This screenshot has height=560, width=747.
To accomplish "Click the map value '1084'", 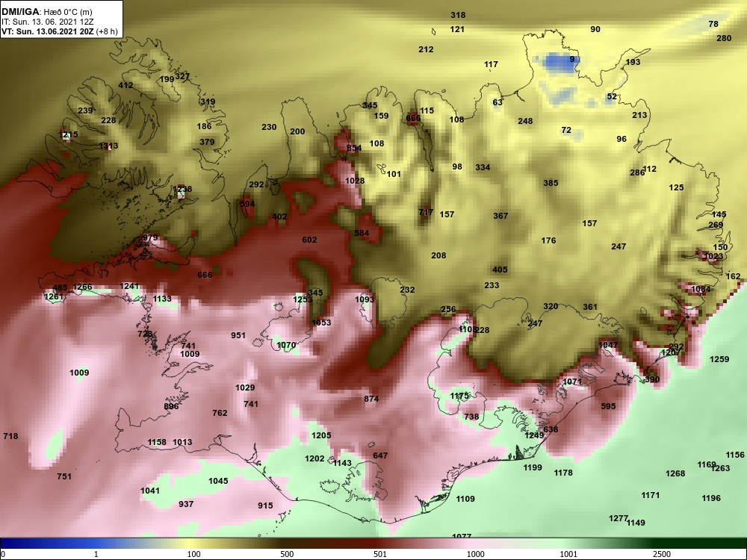I will coord(701,289).
